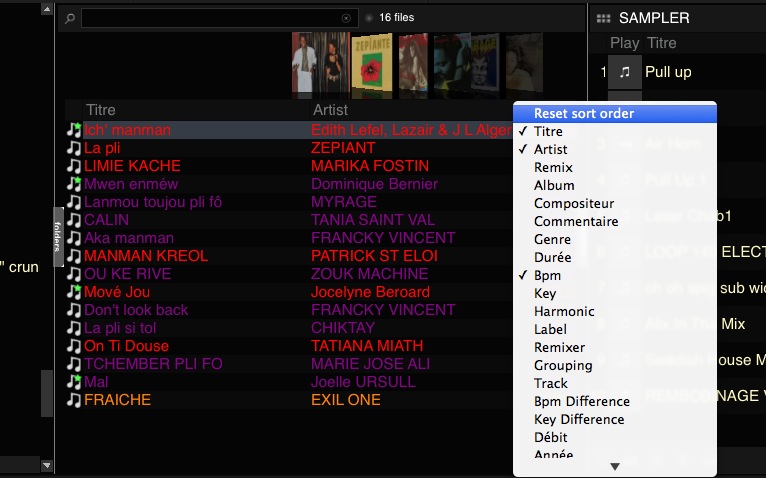Click the note icon next to LIMIE KACHE
The image size is (766, 478).
74,166
